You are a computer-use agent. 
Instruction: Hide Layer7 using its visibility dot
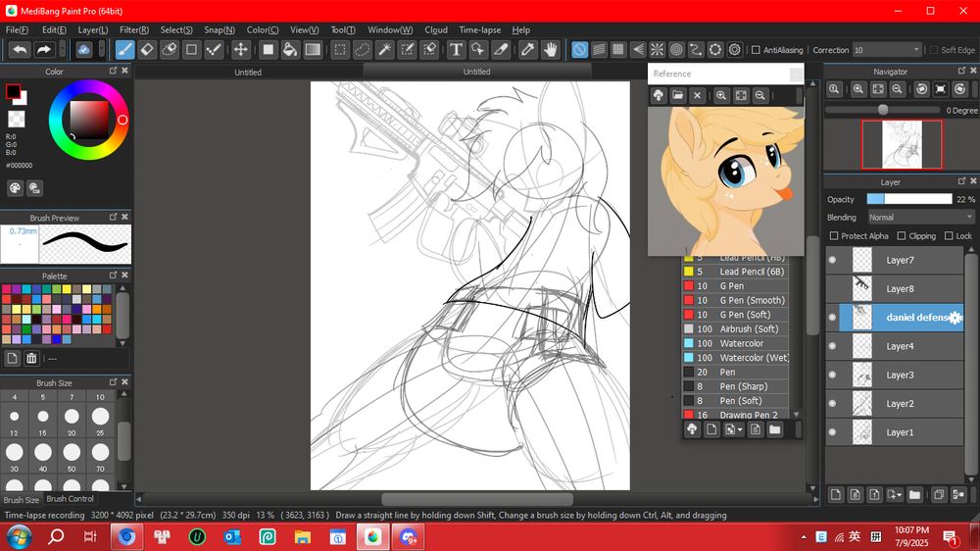832,260
